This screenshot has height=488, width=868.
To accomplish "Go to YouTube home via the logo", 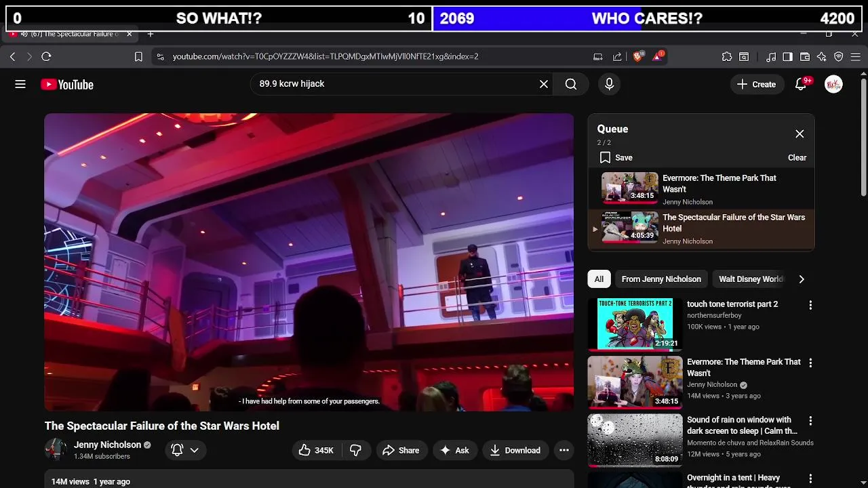I will (66, 85).
